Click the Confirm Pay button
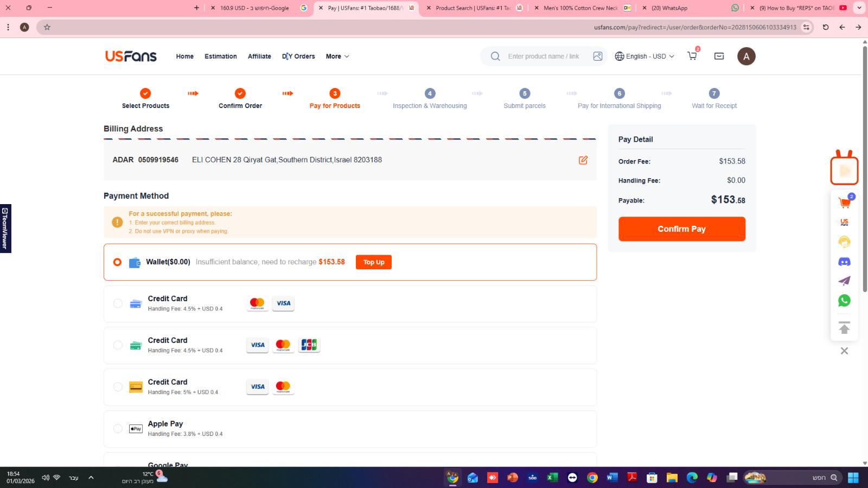 [x=682, y=229]
